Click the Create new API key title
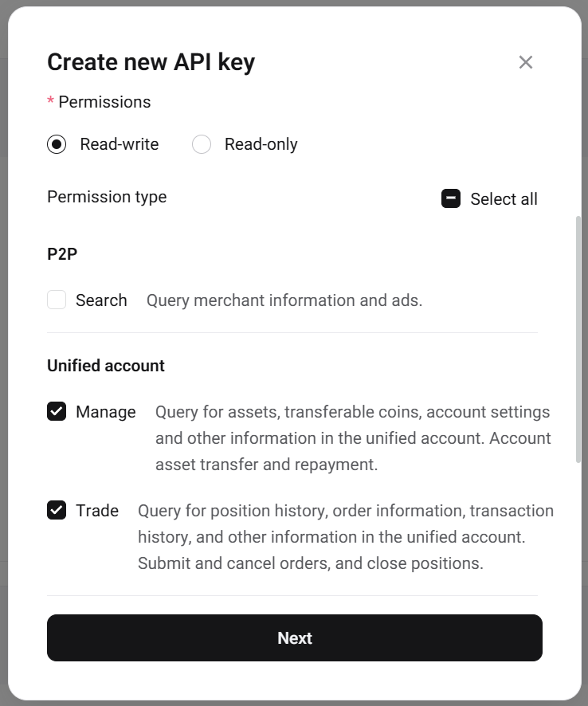 click(x=151, y=62)
